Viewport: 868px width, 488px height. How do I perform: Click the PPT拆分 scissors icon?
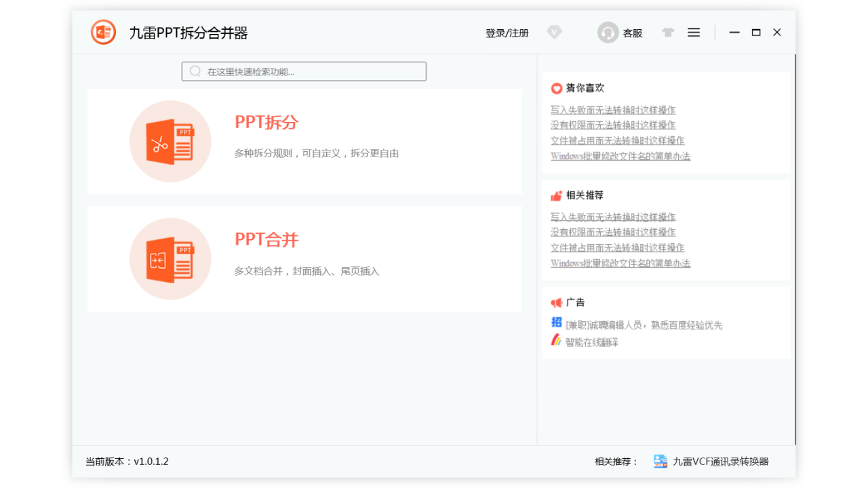click(170, 142)
